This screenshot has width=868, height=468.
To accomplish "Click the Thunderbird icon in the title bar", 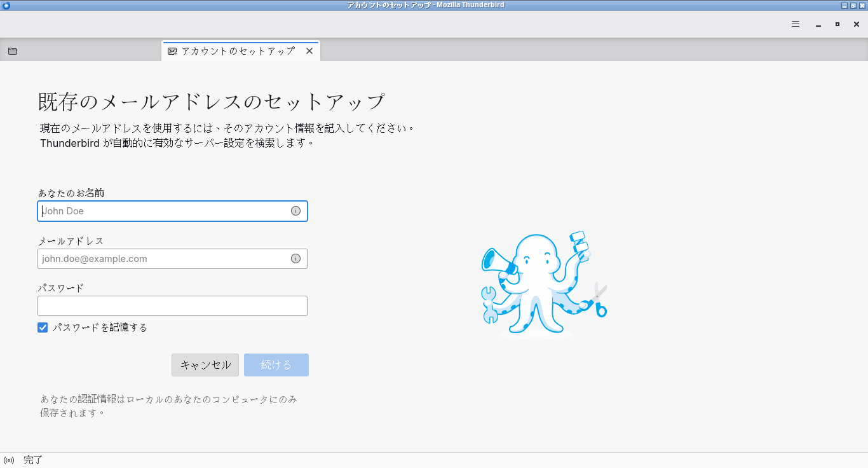I will 6,5.
